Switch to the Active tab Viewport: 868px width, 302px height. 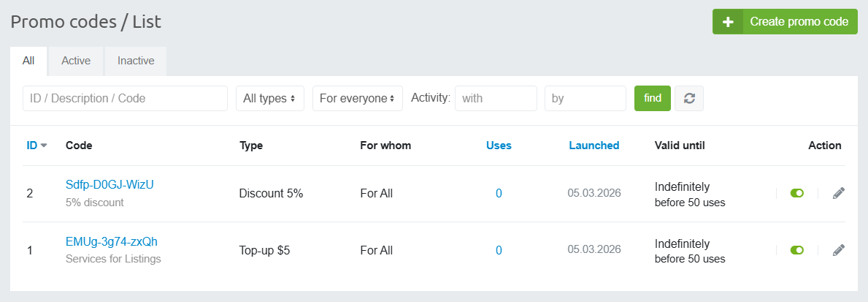click(x=76, y=61)
